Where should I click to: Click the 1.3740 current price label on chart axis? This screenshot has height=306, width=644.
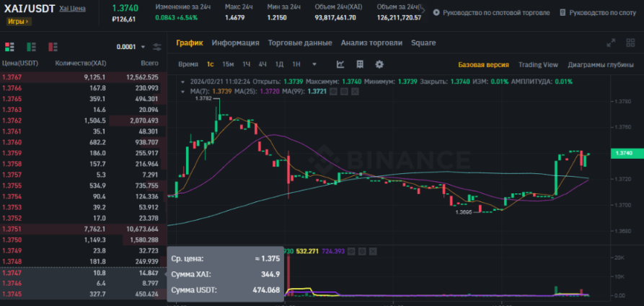coord(627,153)
